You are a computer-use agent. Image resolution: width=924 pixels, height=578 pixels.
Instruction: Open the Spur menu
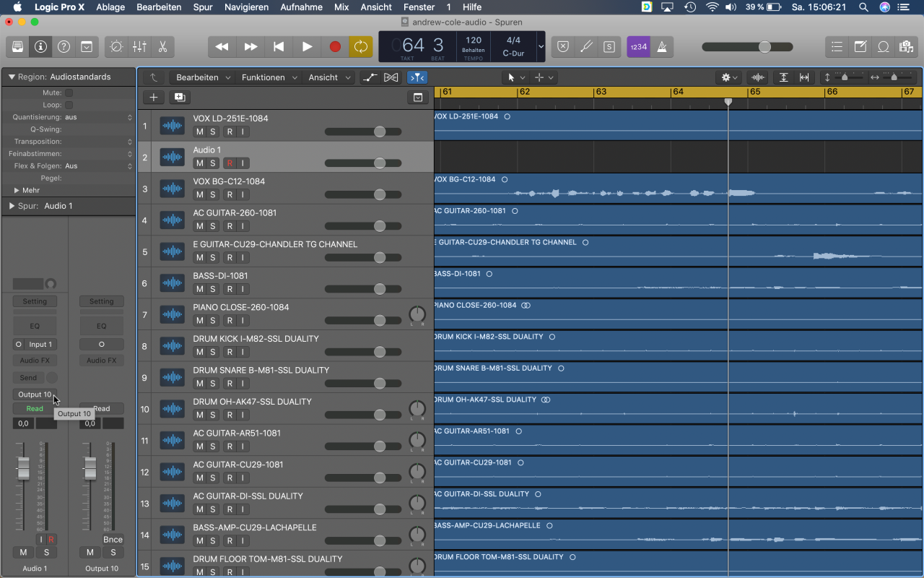(203, 7)
